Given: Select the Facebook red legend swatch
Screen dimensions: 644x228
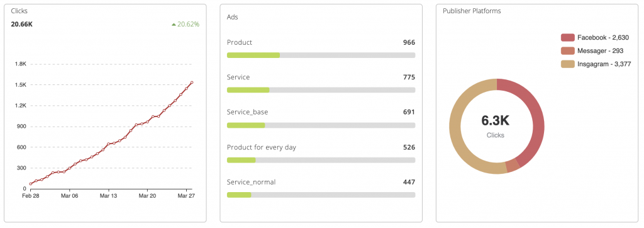Looking at the screenshot, I should [x=567, y=37].
